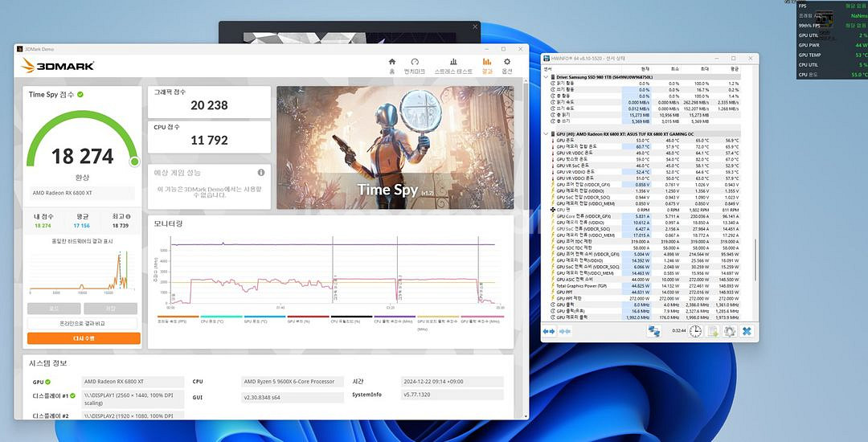This screenshot has height=442, width=868.
Task: Click the Time Spy hero image
Action: click(395, 147)
